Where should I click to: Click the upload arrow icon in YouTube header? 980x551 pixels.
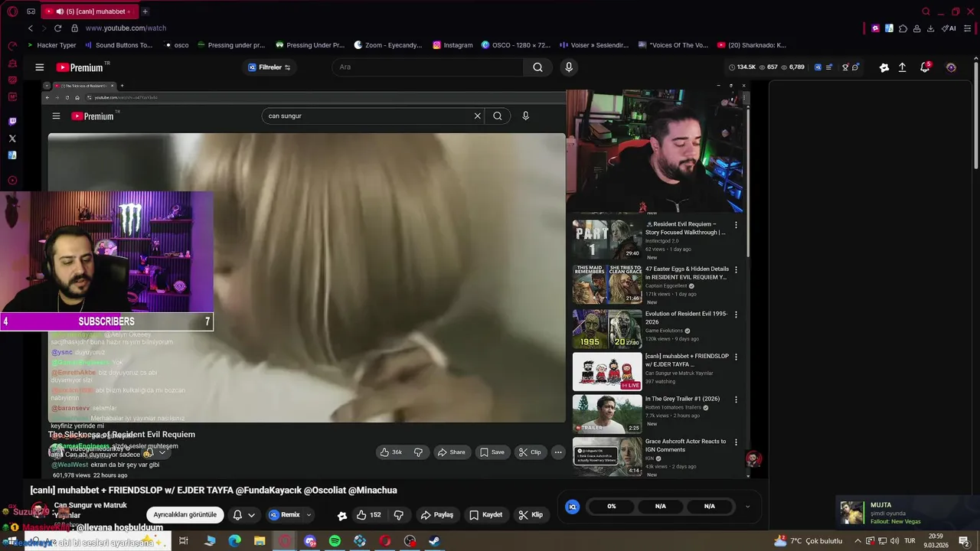pyautogui.click(x=903, y=67)
